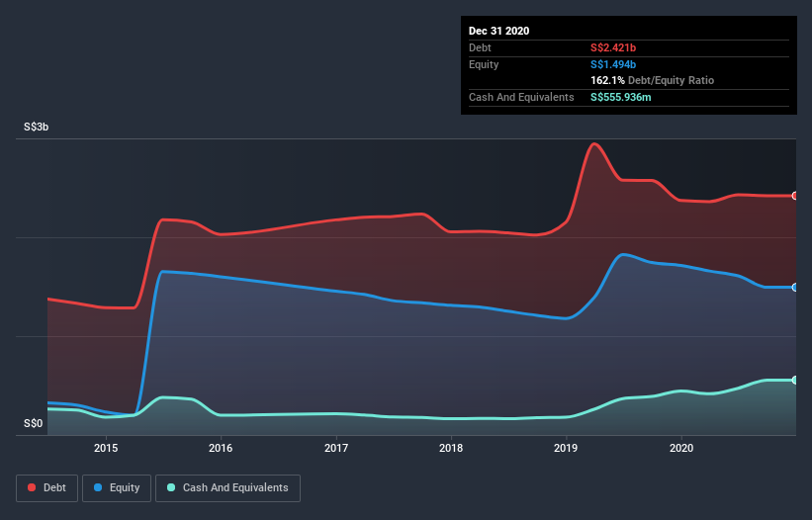Click Cash And Equivalents label in tooltip

coord(521,97)
